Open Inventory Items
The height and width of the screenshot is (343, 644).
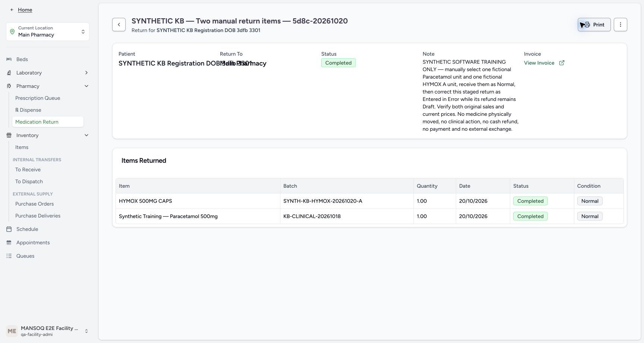(x=22, y=147)
